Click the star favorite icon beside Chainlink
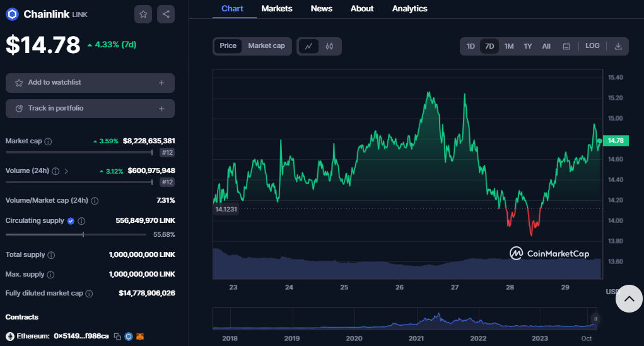This screenshot has width=644, height=346. [x=143, y=14]
